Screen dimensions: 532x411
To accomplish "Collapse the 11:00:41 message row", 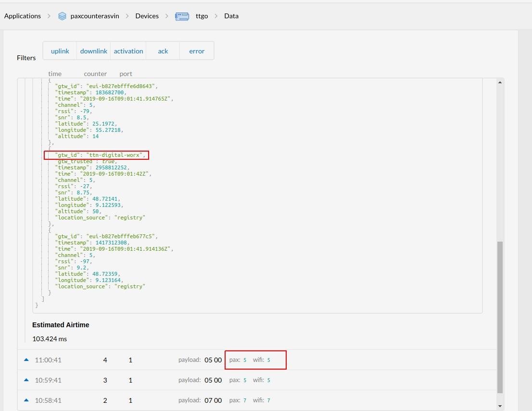I will click(x=26, y=360).
